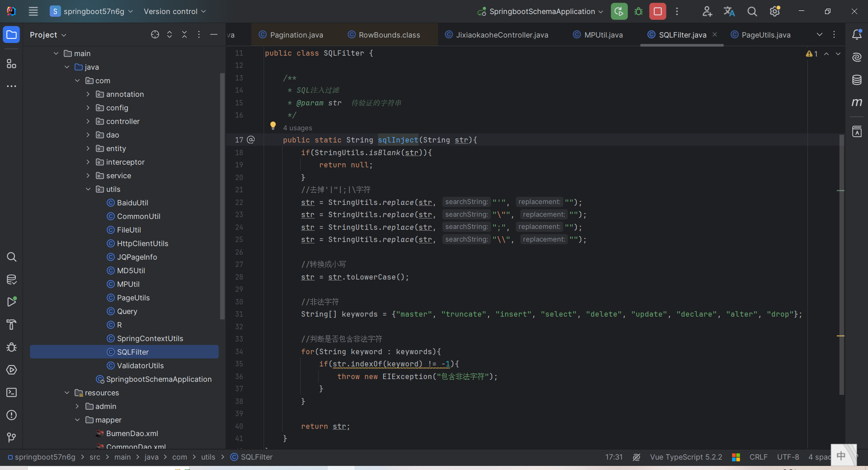Expand the service package
Viewport: 868px width, 470px height.
click(x=88, y=176)
